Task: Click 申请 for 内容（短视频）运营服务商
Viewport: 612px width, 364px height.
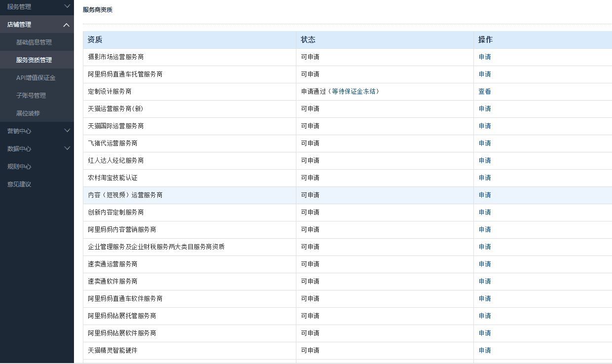Action: coord(485,195)
